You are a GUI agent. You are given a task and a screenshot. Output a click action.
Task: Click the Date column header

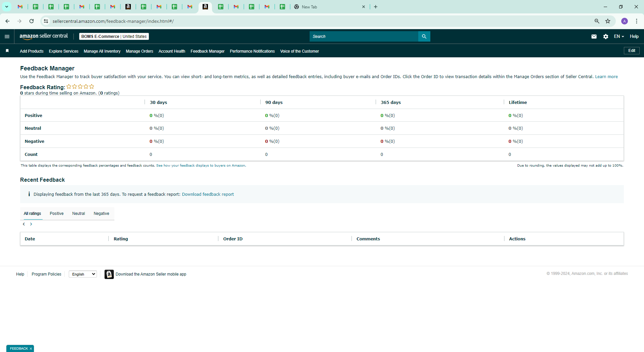pyautogui.click(x=30, y=239)
